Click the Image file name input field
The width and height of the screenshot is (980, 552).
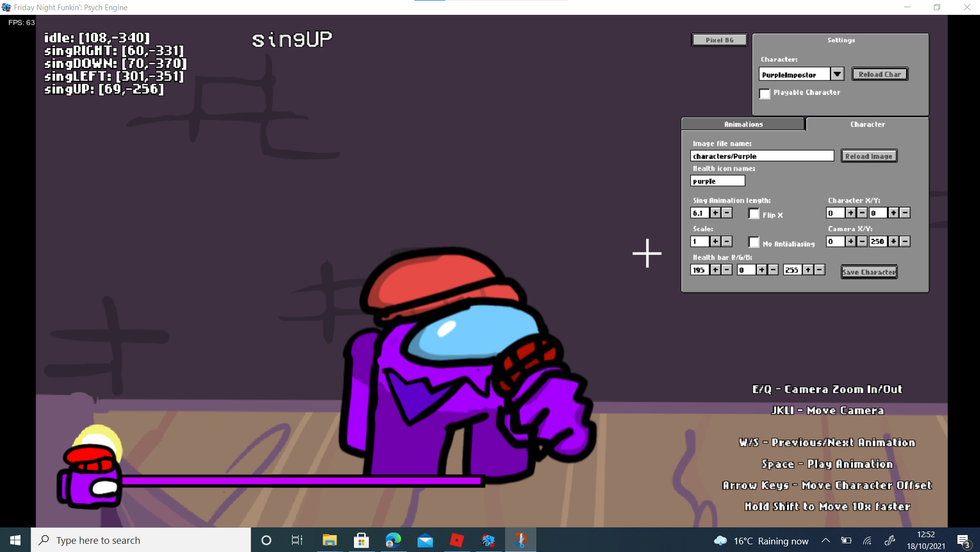tap(762, 156)
